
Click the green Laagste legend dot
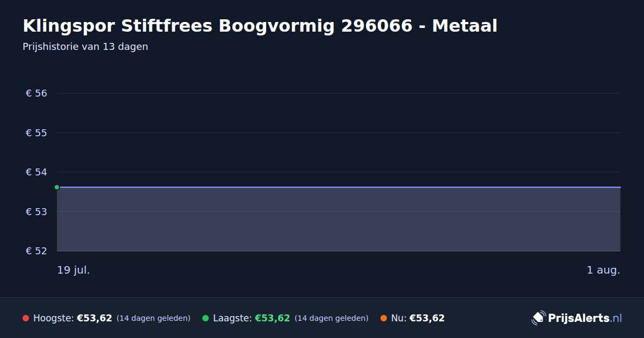206,318
